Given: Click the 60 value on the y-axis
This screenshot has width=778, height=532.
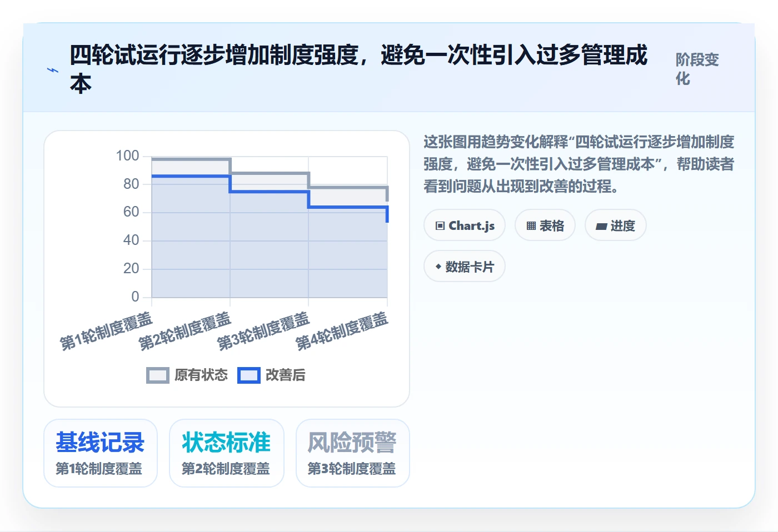Looking at the screenshot, I should coord(131,212).
